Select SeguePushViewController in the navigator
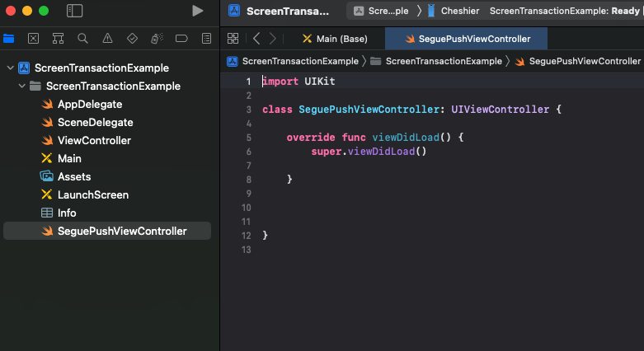Screen dimensions: 644x351 107,231
